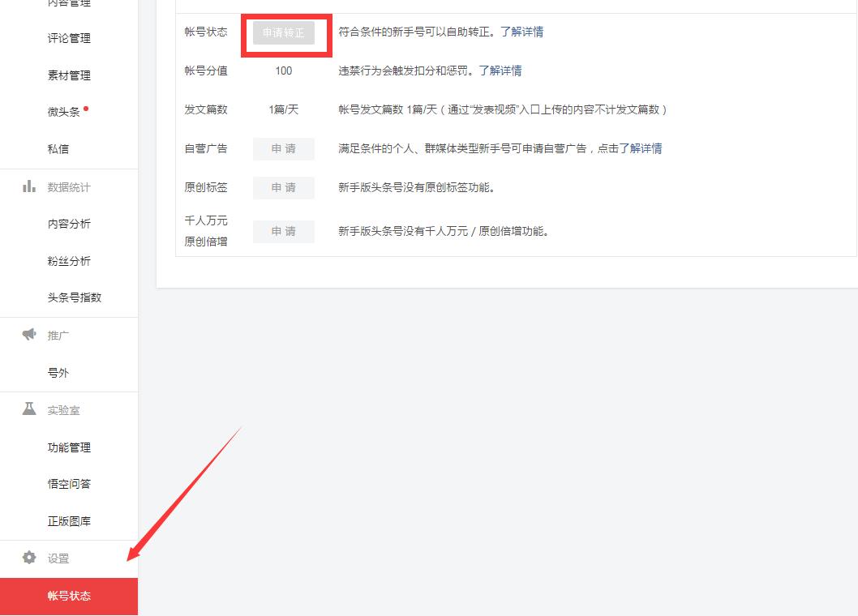Screen dimensions: 858x616
Task: Click 申请 button for 原创标签
Action: pyautogui.click(x=283, y=187)
